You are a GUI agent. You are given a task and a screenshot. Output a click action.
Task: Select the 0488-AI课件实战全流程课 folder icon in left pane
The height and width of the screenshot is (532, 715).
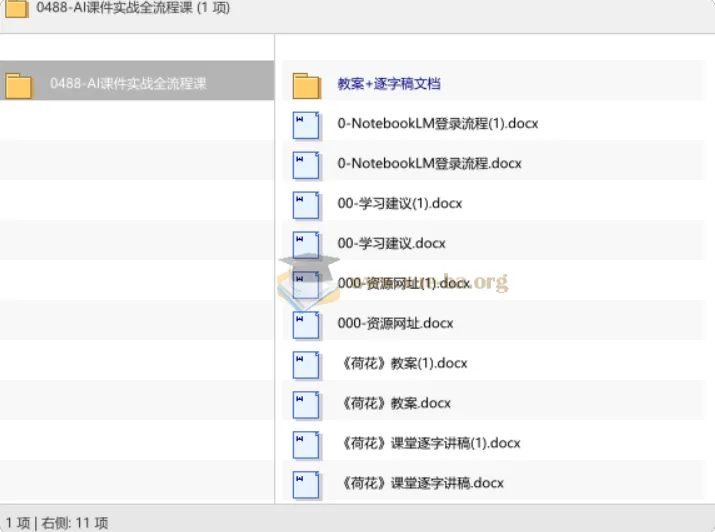pos(19,85)
